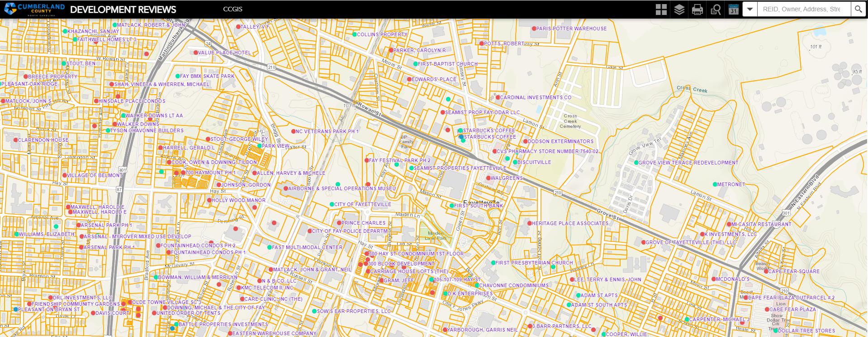The image size is (868, 337).
Task: Open the CCGIS link in header
Action: [232, 9]
